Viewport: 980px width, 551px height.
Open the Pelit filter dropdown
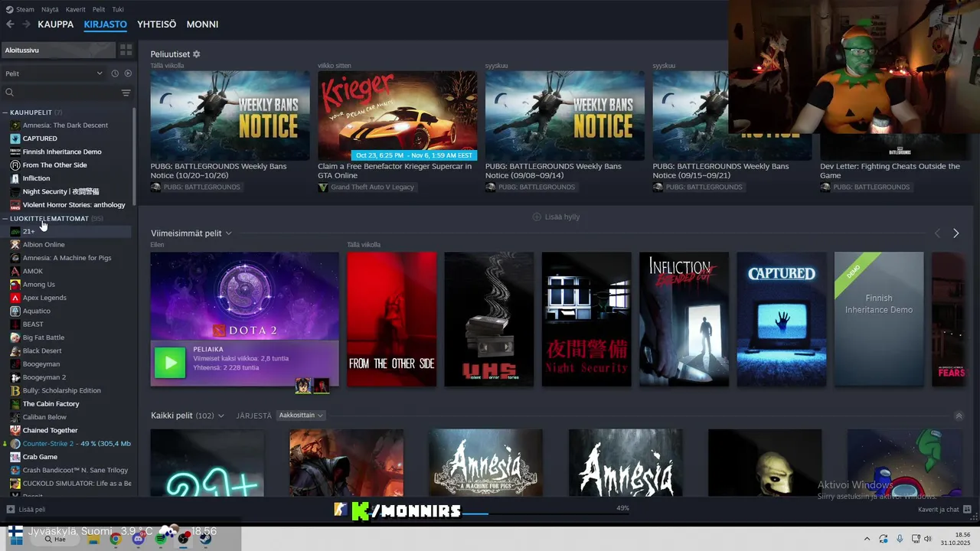coord(54,73)
